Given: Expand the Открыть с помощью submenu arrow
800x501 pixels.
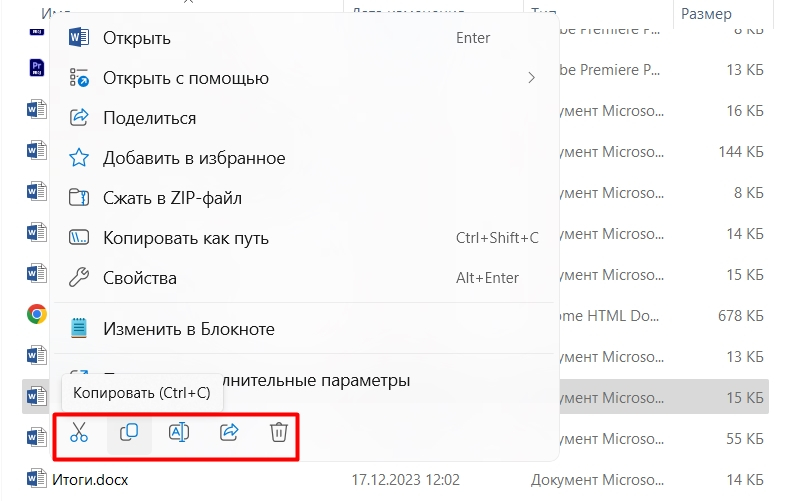Looking at the screenshot, I should pyautogui.click(x=532, y=78).
